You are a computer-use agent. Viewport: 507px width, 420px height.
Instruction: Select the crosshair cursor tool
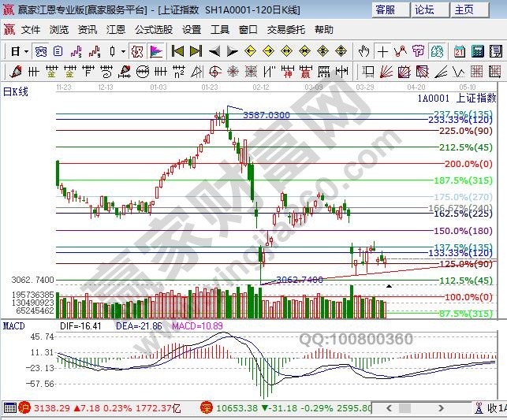click(x=383, y=51)
